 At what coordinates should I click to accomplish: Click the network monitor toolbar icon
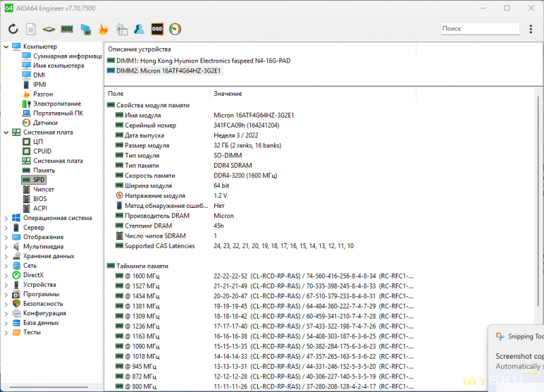point(86,29)
